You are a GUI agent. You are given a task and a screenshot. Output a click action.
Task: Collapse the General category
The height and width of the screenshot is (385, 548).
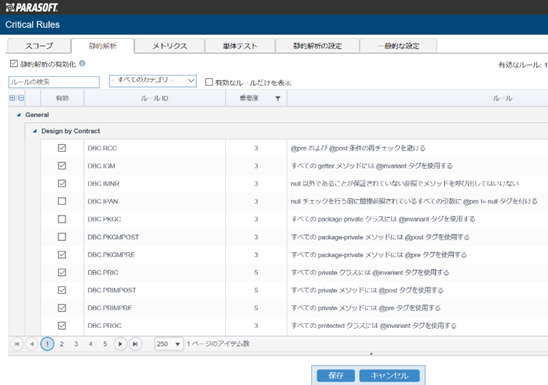point(19,115)
